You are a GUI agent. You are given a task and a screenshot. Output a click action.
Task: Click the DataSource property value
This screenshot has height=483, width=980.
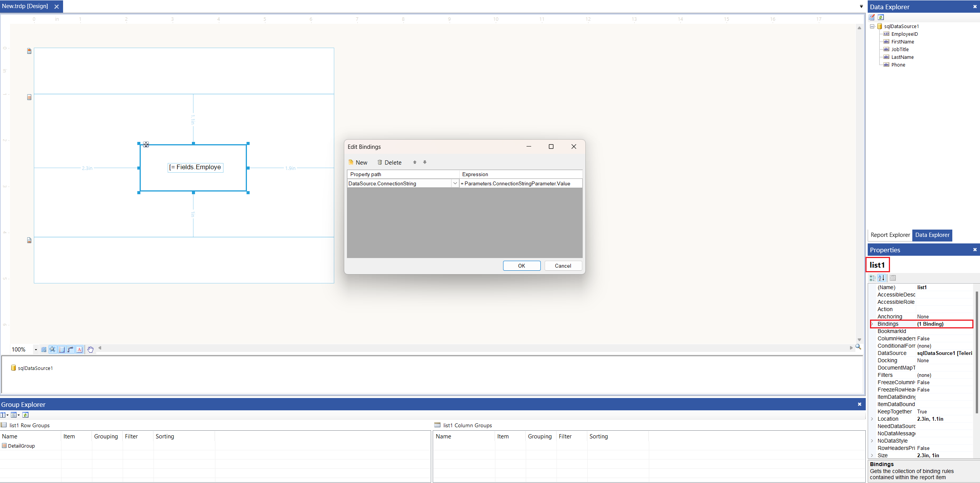pos(944,353)
